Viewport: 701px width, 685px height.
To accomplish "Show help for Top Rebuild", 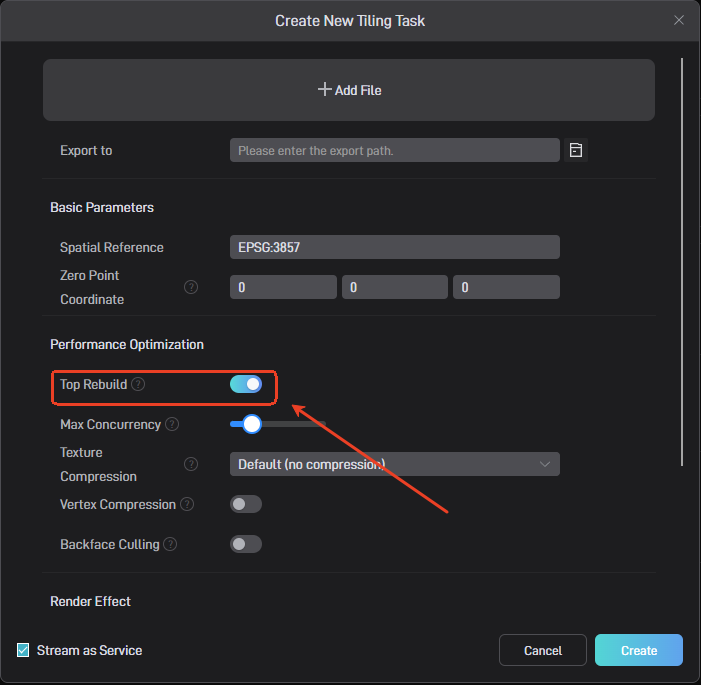I will pyautogui.click(x=138, y=384).
